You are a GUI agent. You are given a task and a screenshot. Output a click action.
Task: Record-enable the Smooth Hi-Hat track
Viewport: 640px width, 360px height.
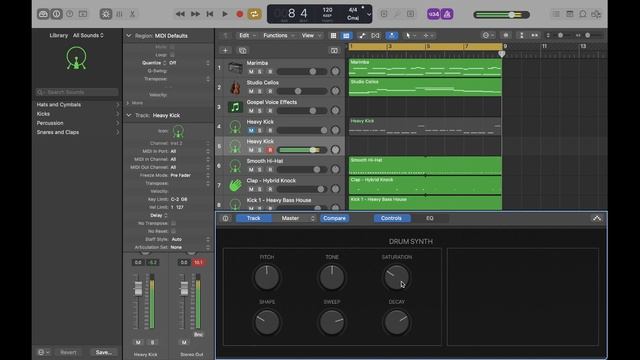coord(270,169)
